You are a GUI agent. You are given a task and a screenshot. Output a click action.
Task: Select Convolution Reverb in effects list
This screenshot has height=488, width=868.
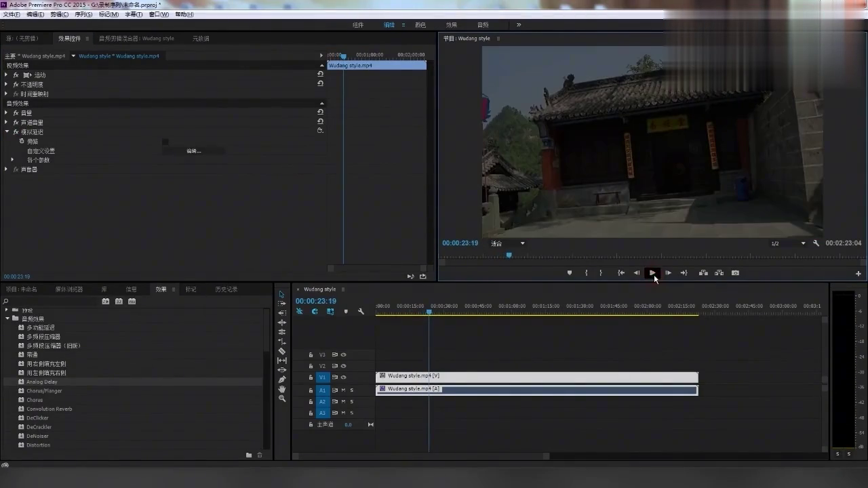point(49,409)
